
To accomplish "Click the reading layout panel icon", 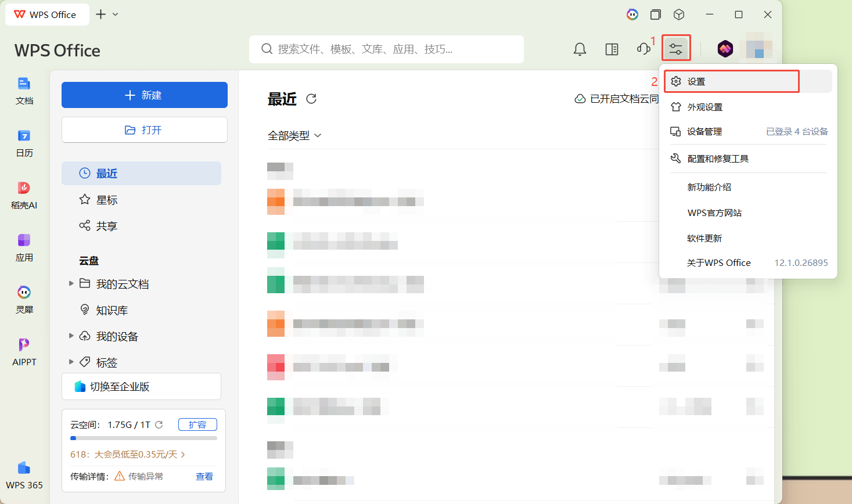I will click(612, 49).
